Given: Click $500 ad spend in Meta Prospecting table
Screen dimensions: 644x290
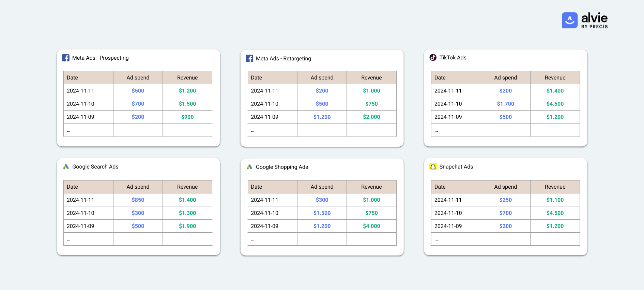Looking at the screenshot, I should tap(138, 90).
